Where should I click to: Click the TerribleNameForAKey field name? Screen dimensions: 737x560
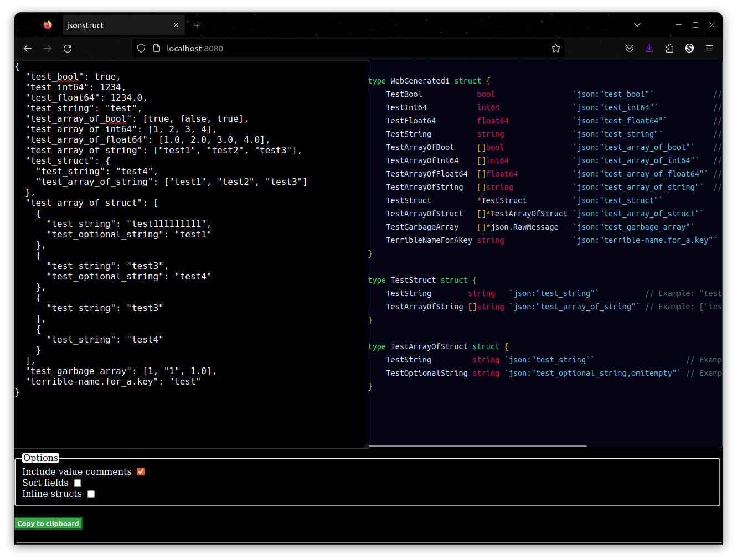coord(429,240)
